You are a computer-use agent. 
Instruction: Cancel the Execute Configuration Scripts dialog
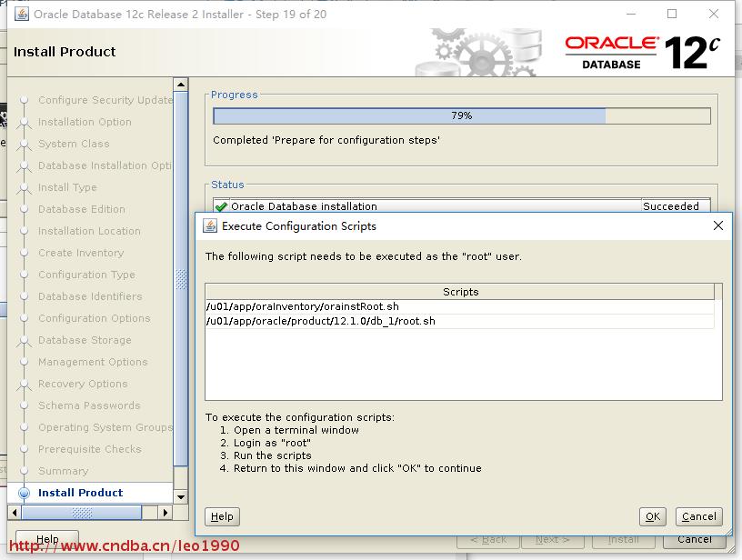click(x=699, y=516)
